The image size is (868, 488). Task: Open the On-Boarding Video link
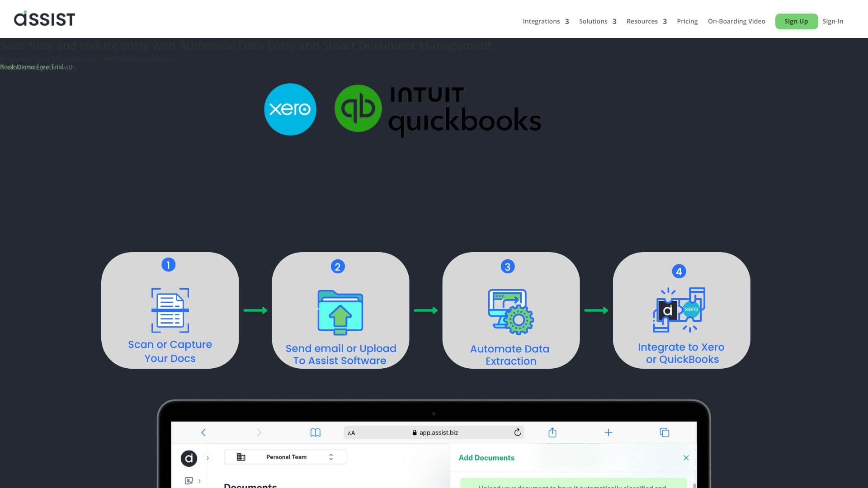736,21
